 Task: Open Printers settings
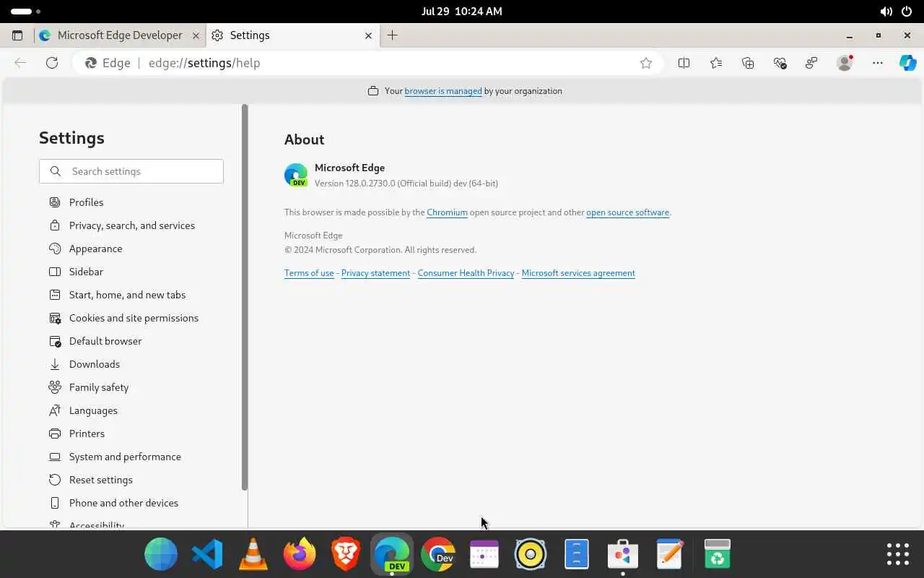87,433
